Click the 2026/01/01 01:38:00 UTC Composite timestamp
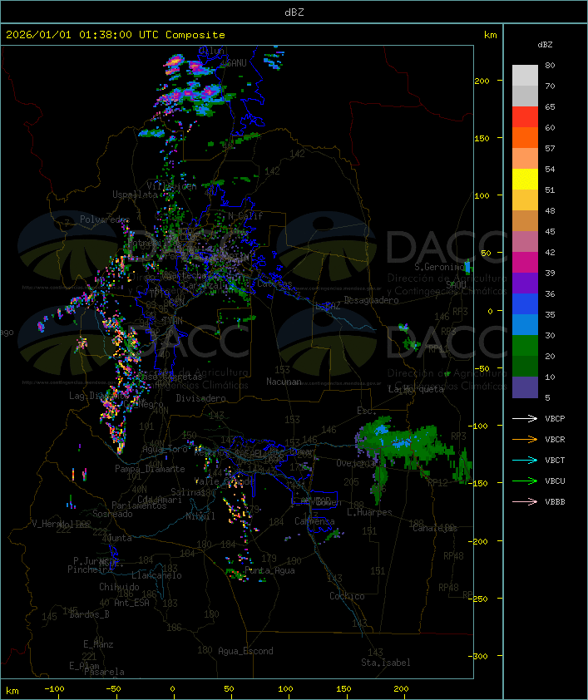The image size is (588, 700). click(116, 35)
